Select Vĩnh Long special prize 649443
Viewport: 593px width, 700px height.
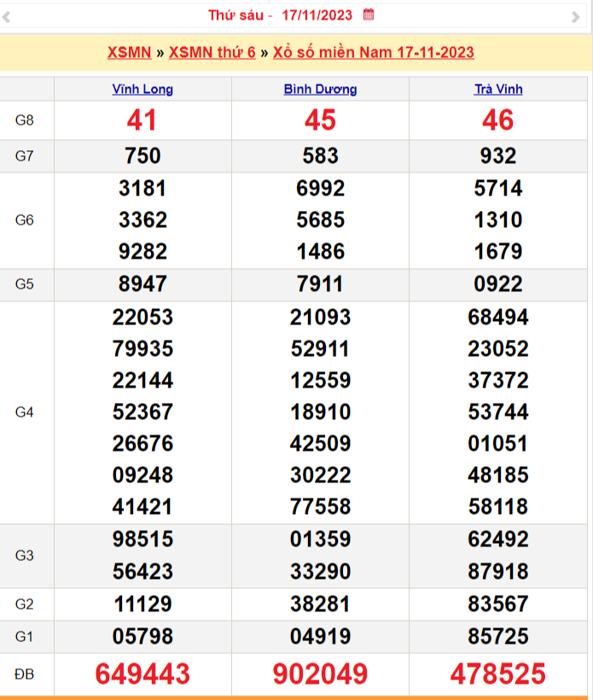pos(142,674)
